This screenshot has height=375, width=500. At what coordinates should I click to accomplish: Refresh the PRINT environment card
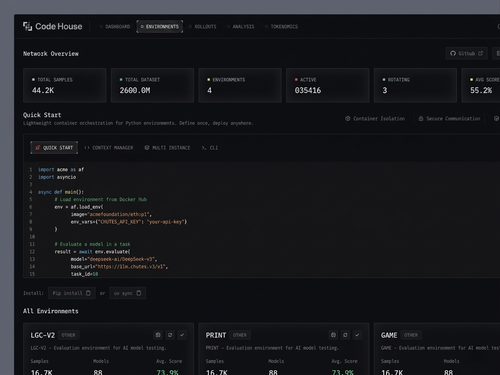345,335
